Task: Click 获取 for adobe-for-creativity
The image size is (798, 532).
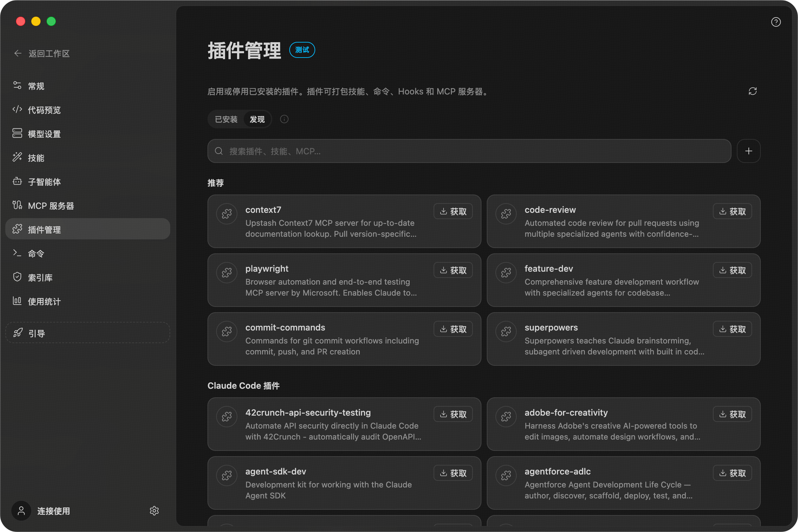Action: coord(732,414)
